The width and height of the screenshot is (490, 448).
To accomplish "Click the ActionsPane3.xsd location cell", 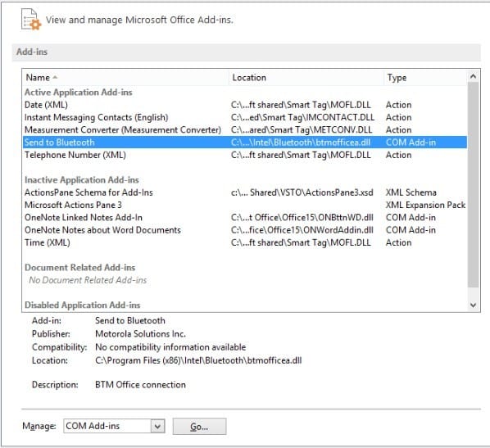I will pyautogui.click(x=302, y=192).
